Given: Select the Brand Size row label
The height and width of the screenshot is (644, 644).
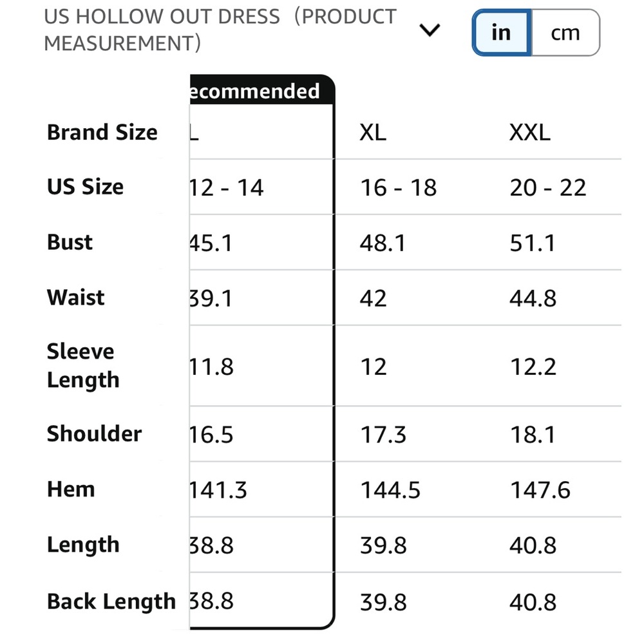Looking at the screenshot, I should 102,132.
